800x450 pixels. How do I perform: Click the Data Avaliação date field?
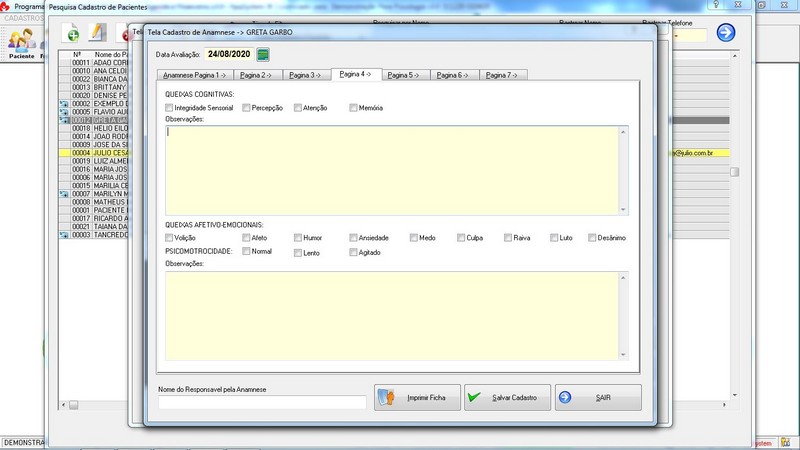click(229, 54)
